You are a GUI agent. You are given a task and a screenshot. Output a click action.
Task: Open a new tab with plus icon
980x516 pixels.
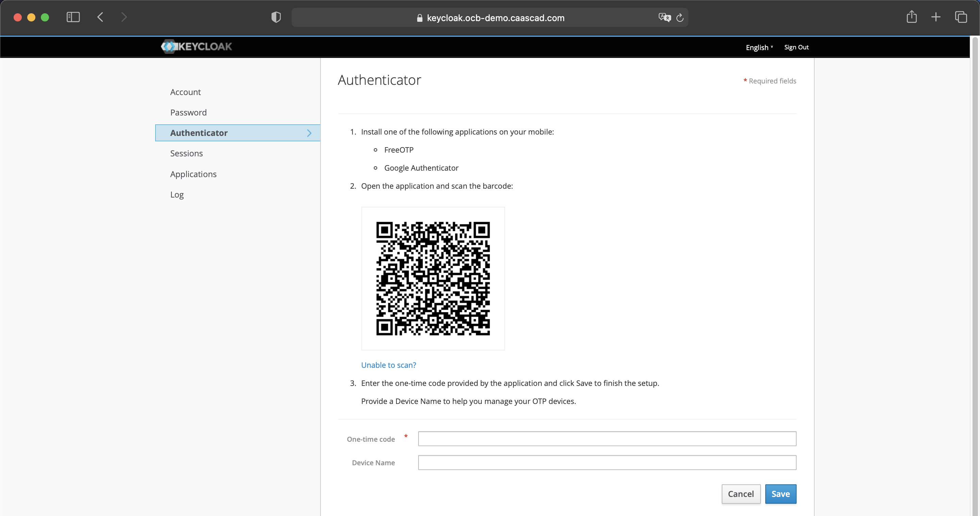point(936,17)
